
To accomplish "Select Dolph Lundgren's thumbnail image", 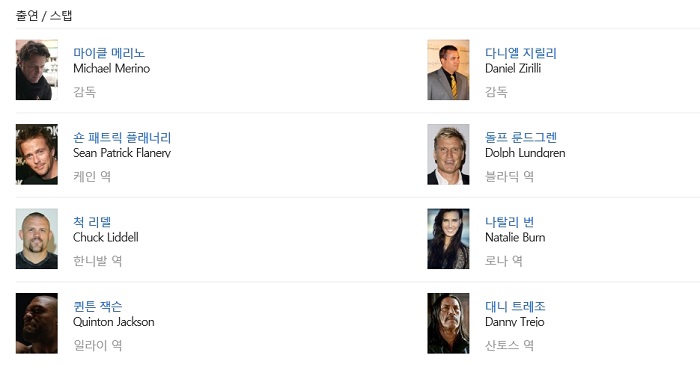I will click(448, 154).
